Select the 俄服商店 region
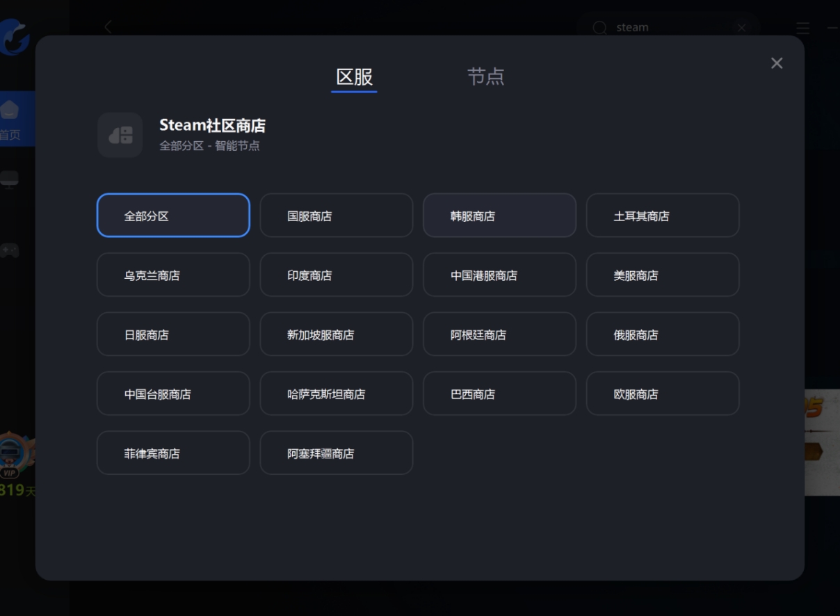 663,334
